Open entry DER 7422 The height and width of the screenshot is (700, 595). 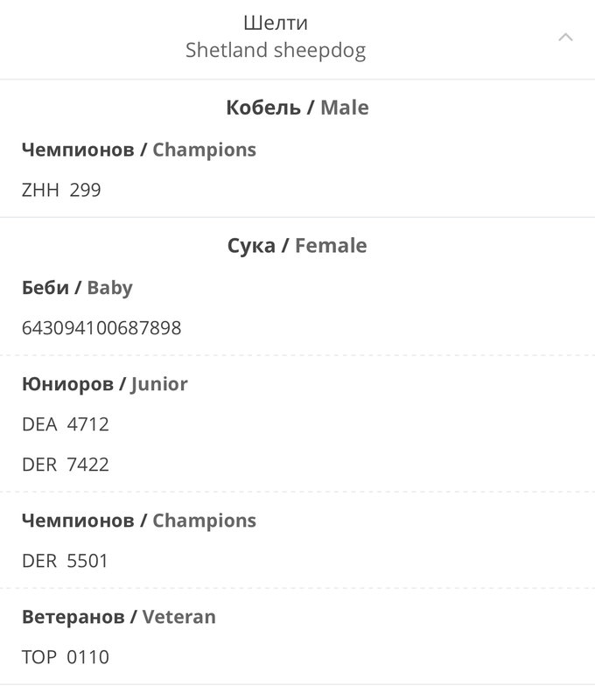tap(65, 465)
